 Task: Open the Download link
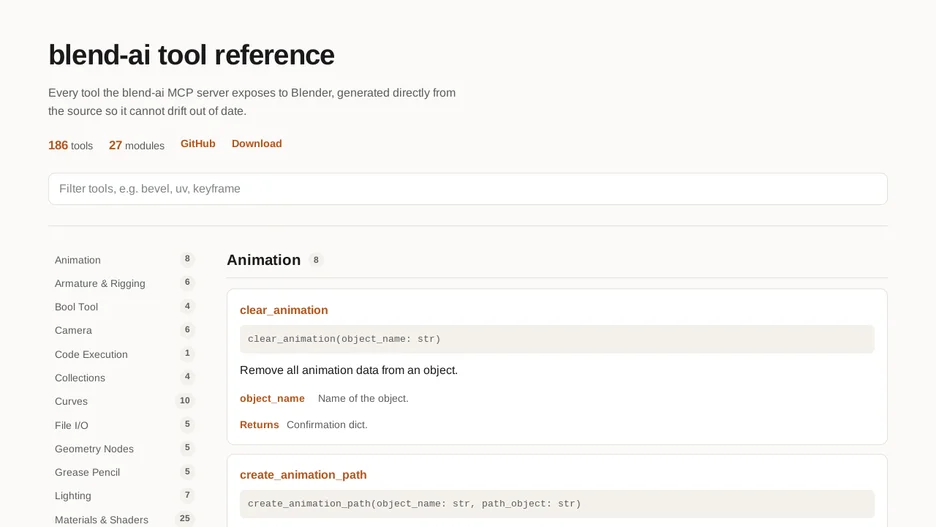257,144
